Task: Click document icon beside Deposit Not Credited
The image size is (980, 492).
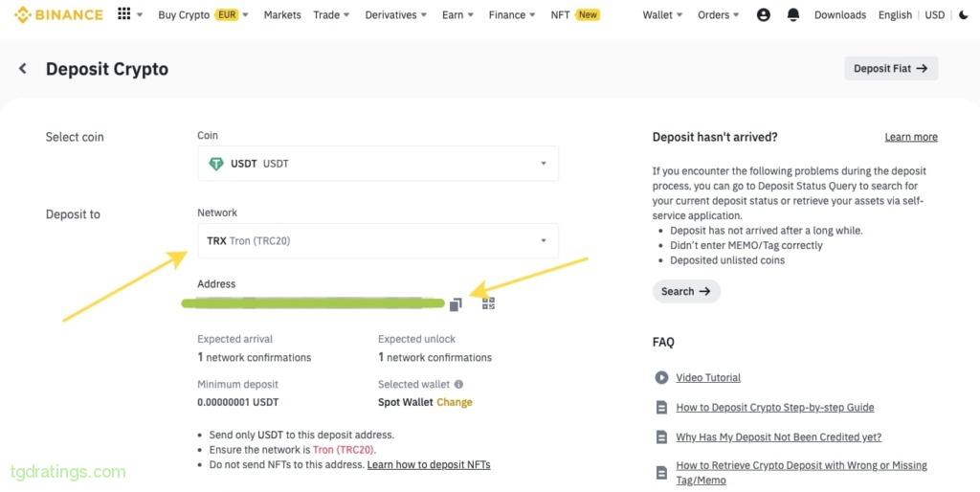Action: click(x=661, y=437)
